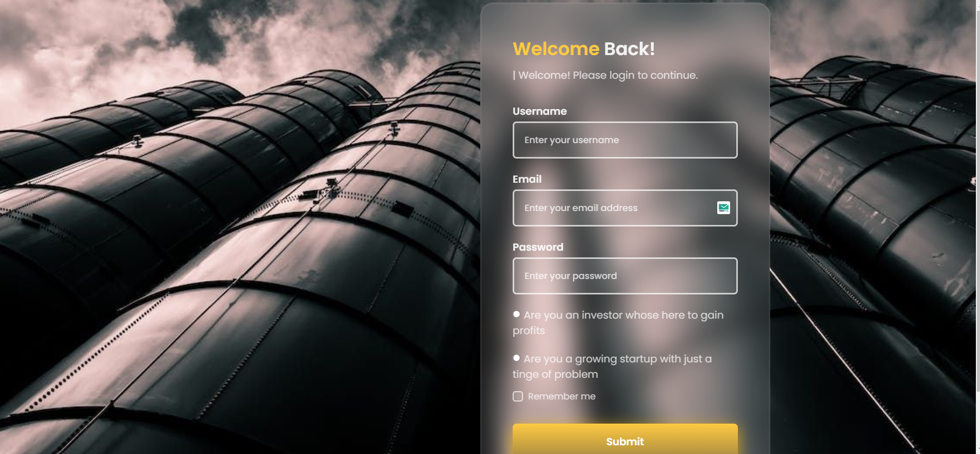
Task: Click into the email address input
Action: click(x=625, y=208)
